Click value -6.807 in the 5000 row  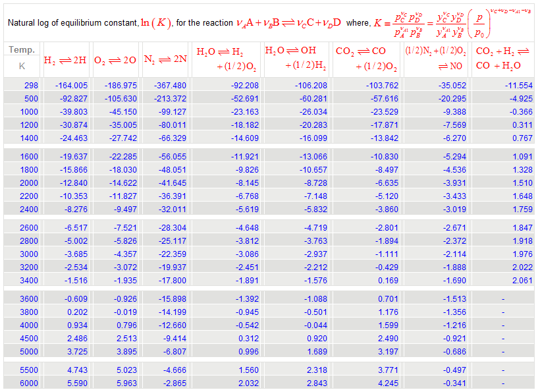coord(175,352)
